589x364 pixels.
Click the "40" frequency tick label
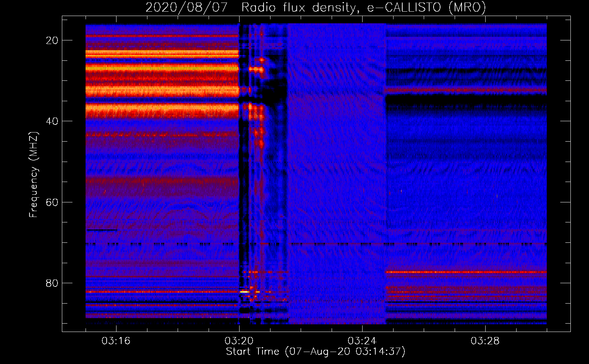coord(52,121)
